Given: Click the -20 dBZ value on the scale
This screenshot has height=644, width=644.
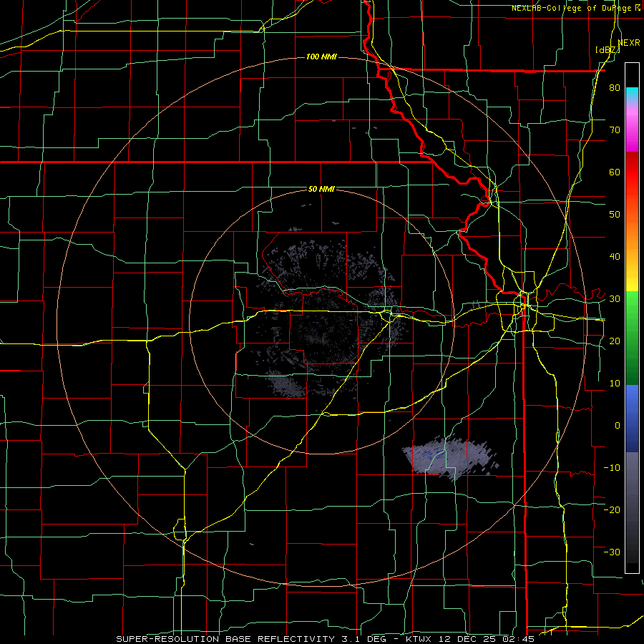Looking at the screenshot, I should point(612,509).
